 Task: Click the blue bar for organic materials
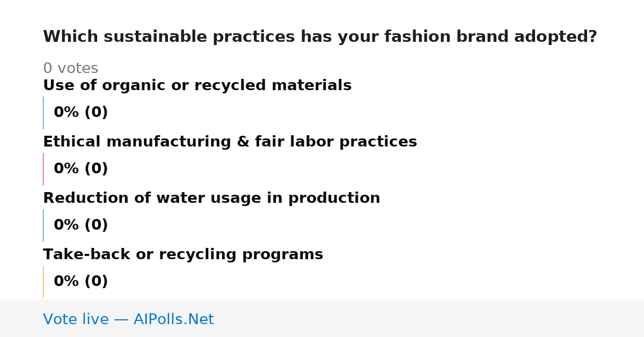coord(43,113)
